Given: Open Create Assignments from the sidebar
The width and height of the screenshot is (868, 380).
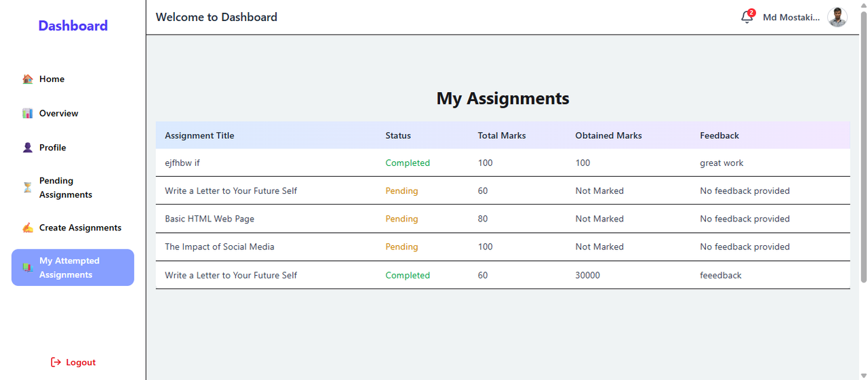Looking at the screenshot, I should click(x=80, y=228).
